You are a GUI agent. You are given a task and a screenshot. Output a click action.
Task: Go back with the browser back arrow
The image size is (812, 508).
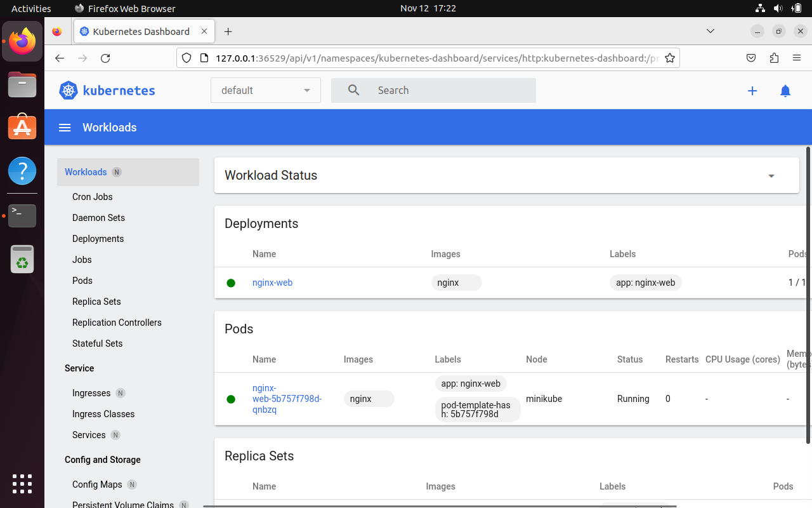coord(60,58)
